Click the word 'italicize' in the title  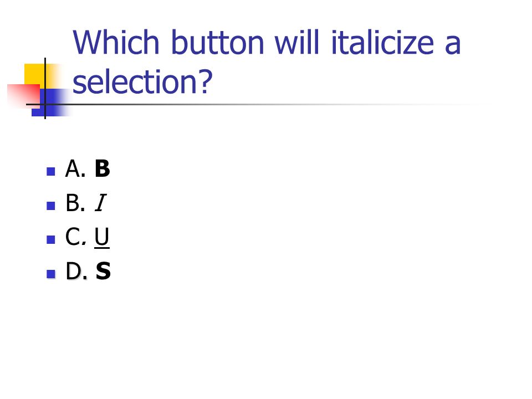[x=382, y=43]
